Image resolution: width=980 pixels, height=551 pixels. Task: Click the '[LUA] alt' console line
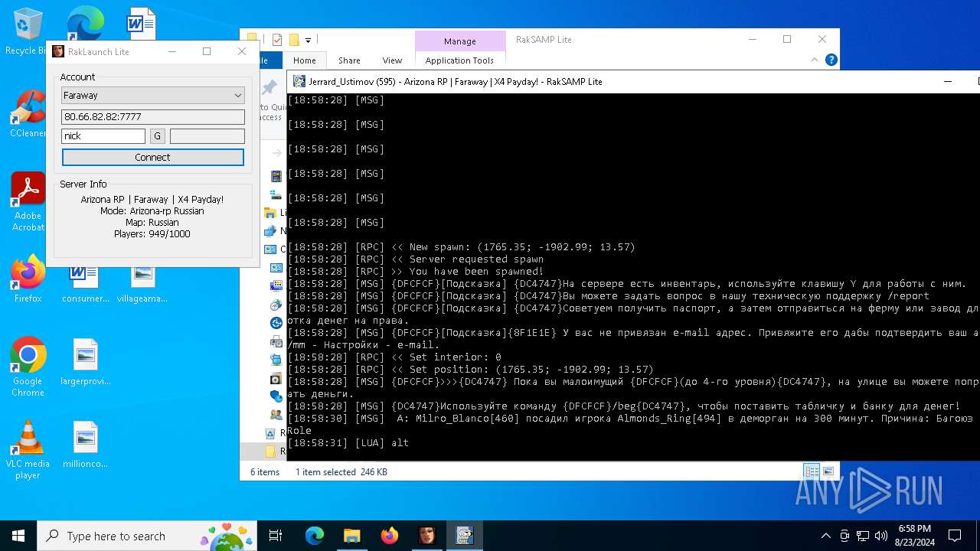348,443
